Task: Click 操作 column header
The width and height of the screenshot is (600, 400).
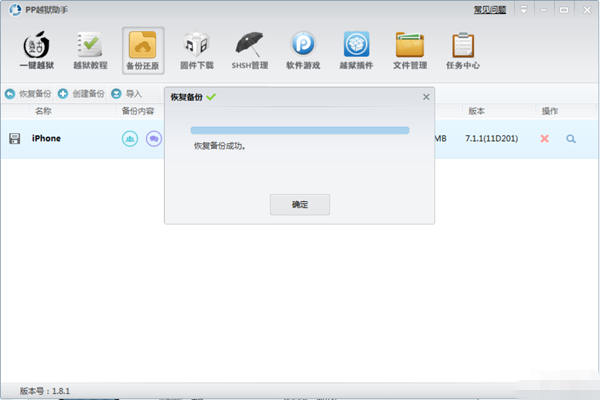Action: coord(549,111)
